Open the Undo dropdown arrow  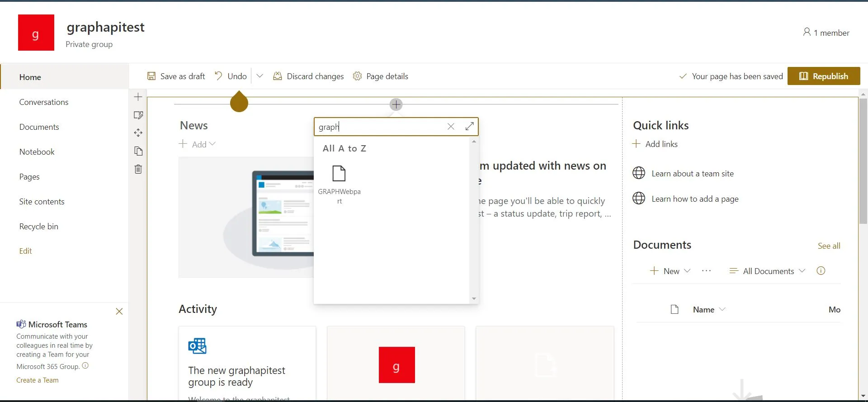pyautogui.click(x=260, y=76)
